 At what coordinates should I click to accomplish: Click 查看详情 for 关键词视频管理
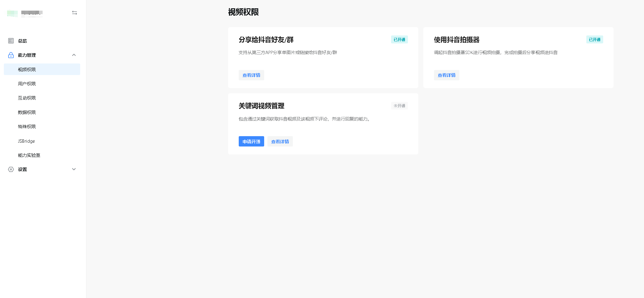pos(280,141)
